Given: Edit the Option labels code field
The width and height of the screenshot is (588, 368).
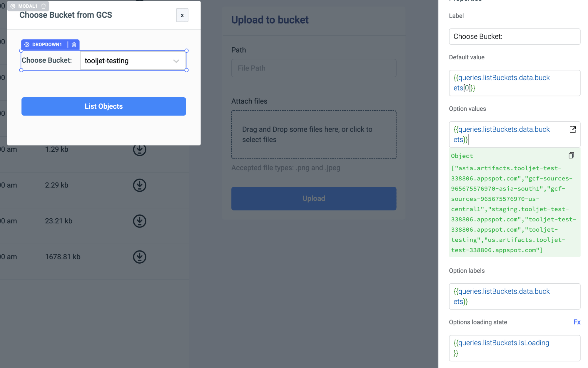Looking at the screenshot, I should tap(514, 296).
